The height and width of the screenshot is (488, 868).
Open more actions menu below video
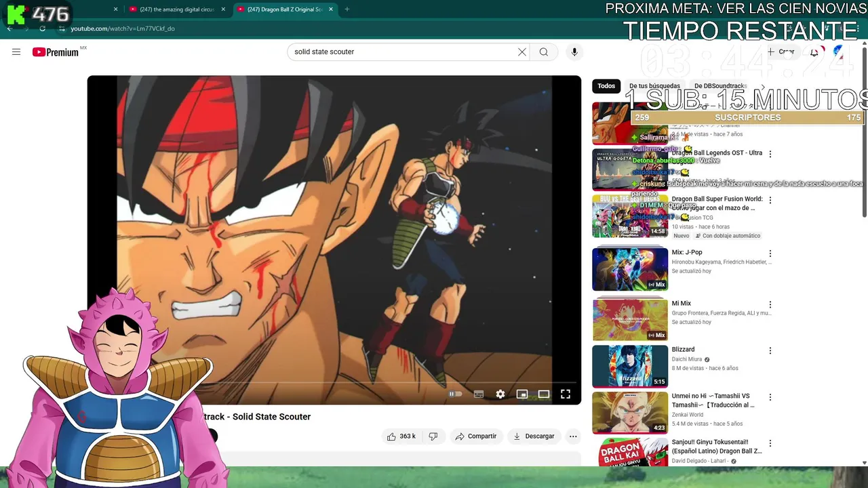[x=573, y=436]
